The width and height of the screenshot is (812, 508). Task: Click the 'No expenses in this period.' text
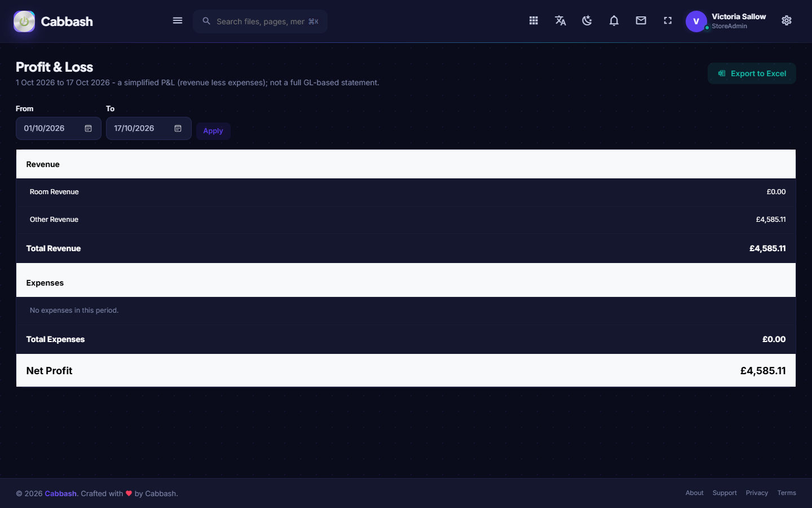pos(74,310)
